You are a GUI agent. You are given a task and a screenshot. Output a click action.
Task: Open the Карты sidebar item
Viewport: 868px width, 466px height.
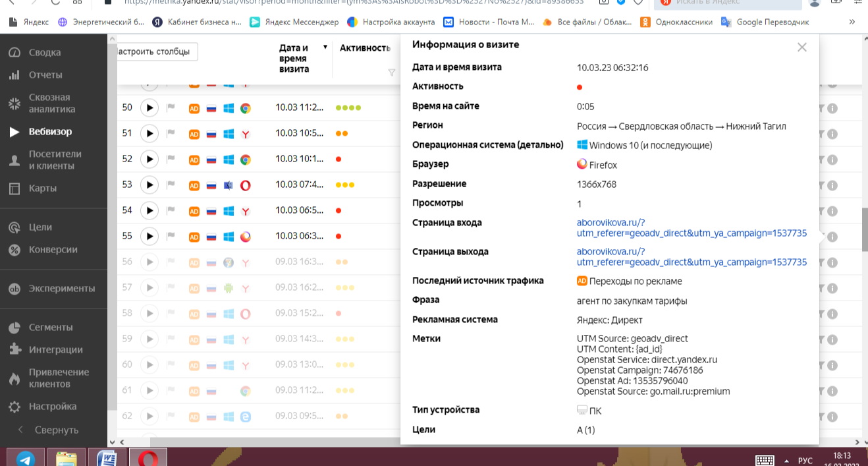click(43, 189)
